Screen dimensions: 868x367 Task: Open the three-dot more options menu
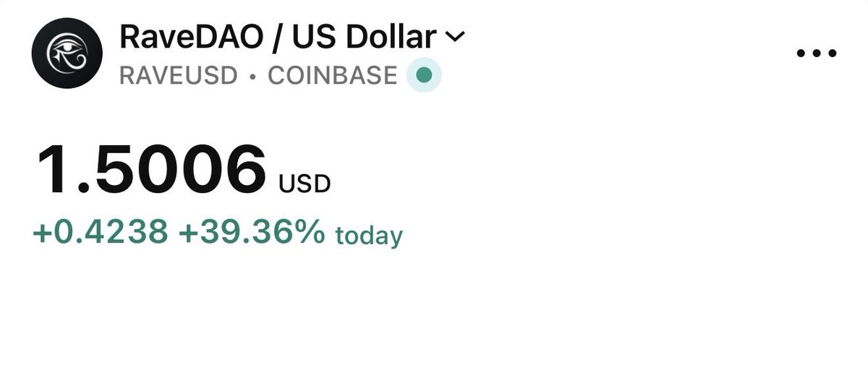(817, 53)
